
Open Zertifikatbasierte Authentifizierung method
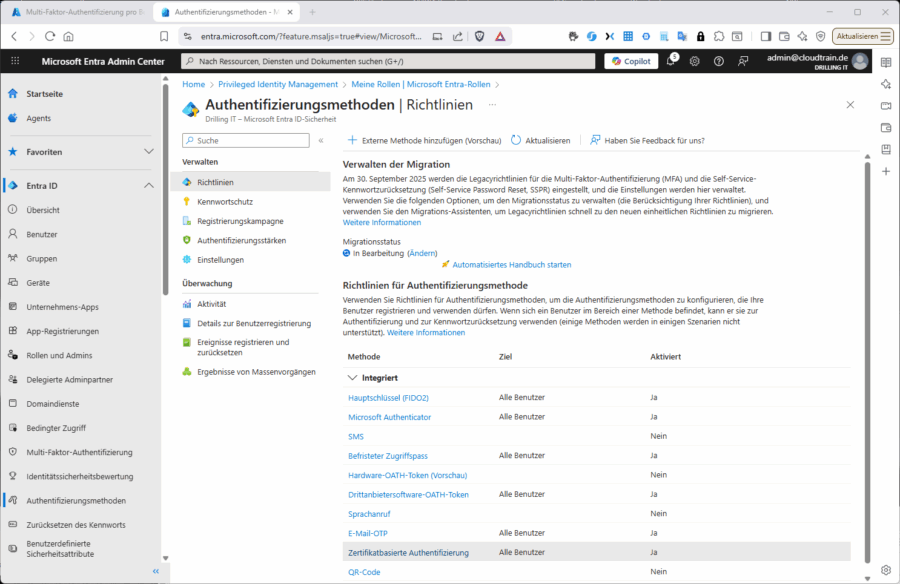(409, 552)
